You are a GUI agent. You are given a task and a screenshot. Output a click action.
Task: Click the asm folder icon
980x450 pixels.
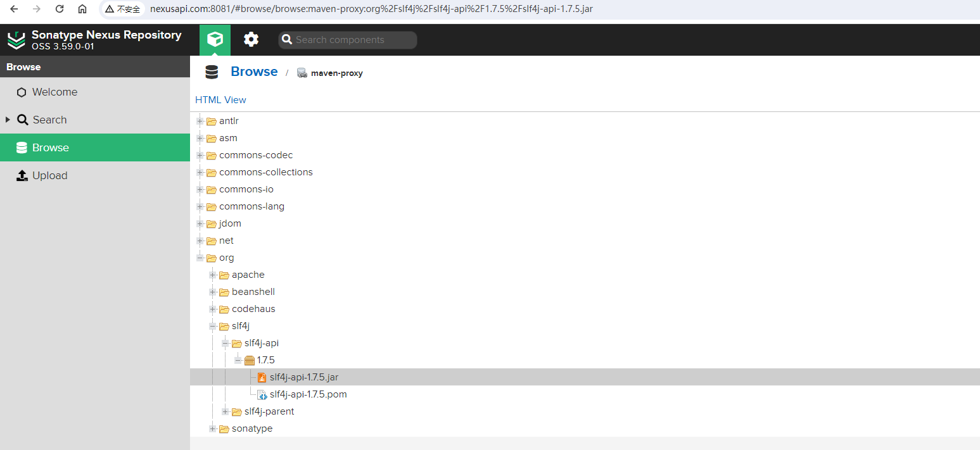(x=212, y=138)
